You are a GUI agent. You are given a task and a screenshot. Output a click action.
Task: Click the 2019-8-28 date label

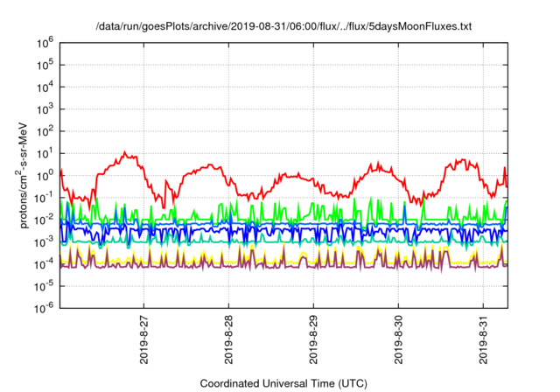[228, 339]
